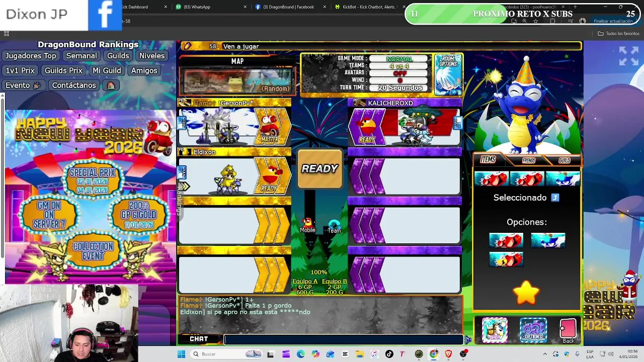644x362 pixels.
Task: Open Mi Guild page
Action: point(107,70)
